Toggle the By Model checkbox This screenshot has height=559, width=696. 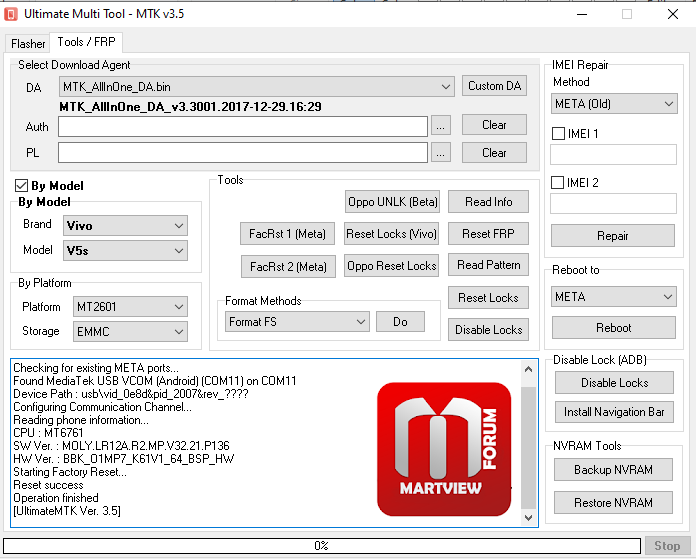coord(21,185)
